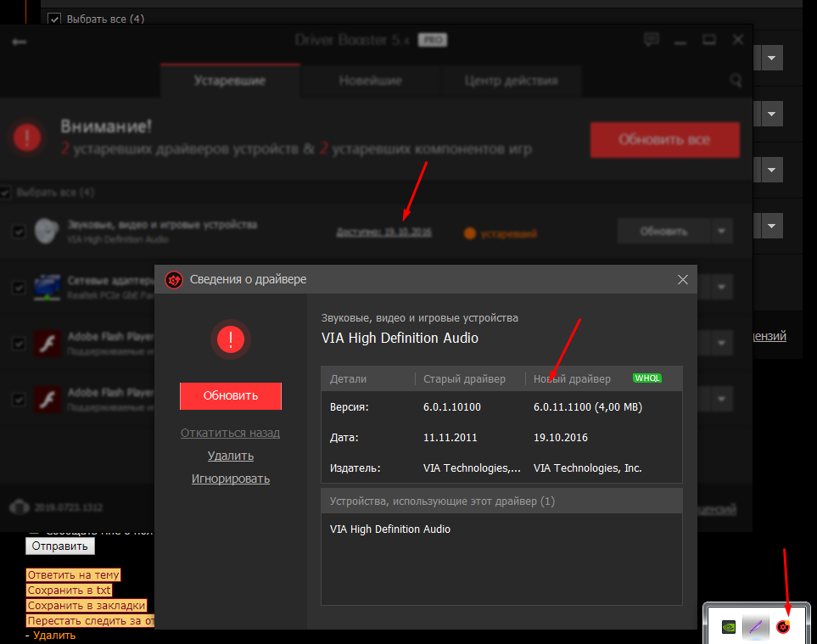Open the second dropdown arrow in rear window

click(772, 114)
